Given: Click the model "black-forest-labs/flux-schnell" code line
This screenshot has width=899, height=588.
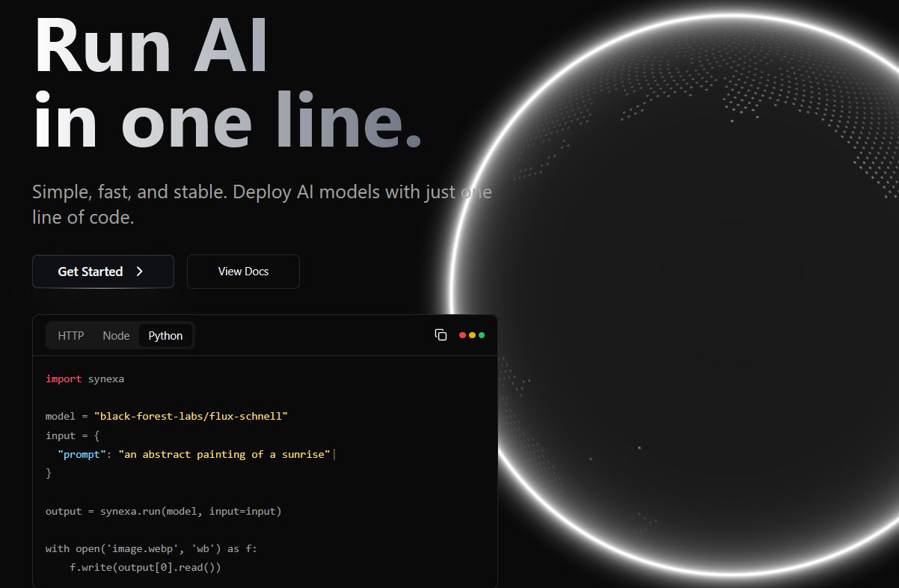Looking at the screenshot, I should coord(167,416).
